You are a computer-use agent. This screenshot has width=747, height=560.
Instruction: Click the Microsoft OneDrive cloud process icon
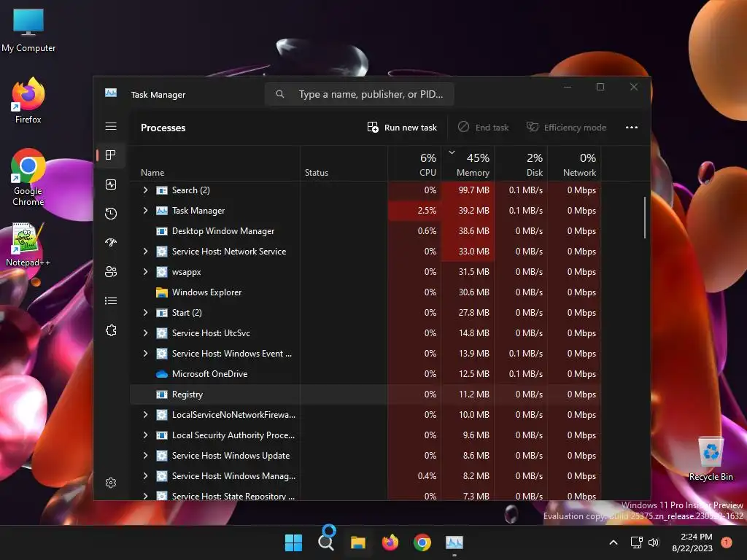pyautogui.click(x=162, y=374)
